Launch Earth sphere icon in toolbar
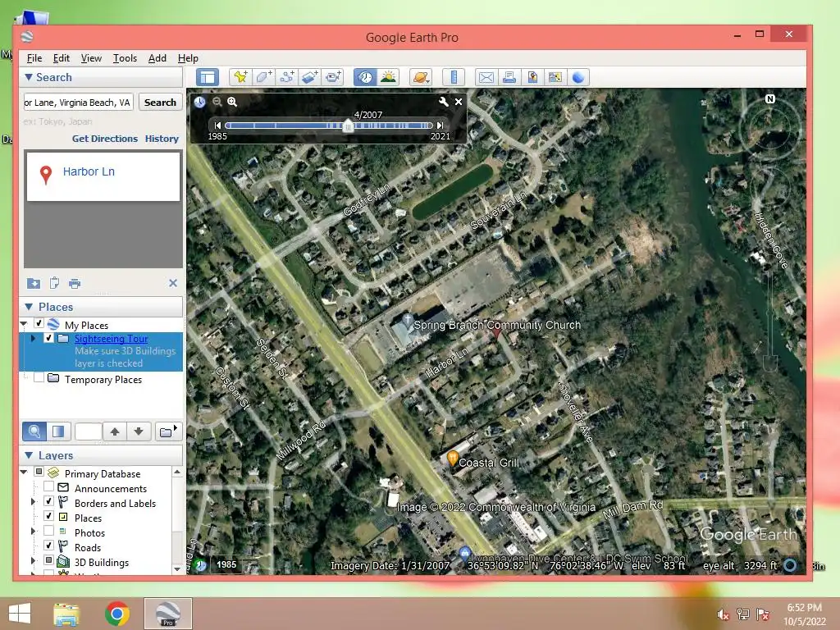Screen dimensions: 840x630 coord(578,77)
